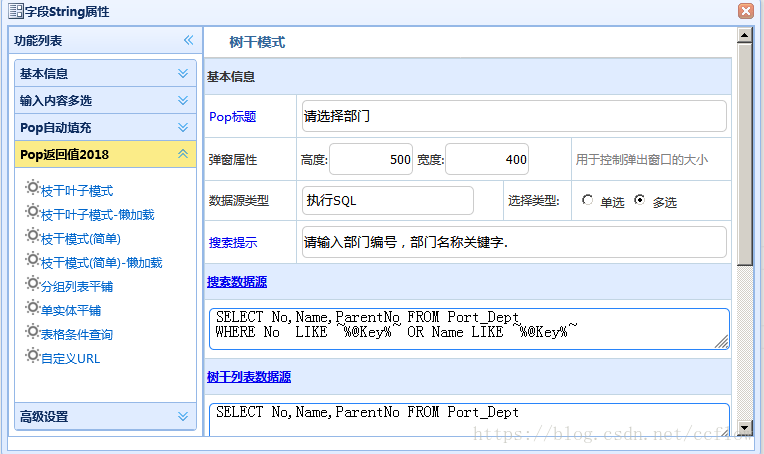Screen dimensions: 764x454
Task: Collapse the Pop返回值2018 section chevron
Action: 183,154
